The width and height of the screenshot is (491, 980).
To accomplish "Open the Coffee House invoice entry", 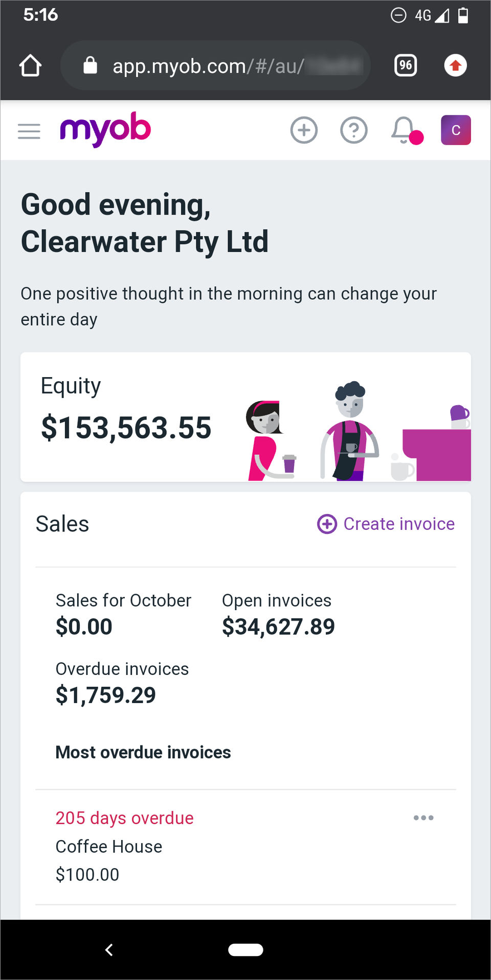I will pos(109,847).
